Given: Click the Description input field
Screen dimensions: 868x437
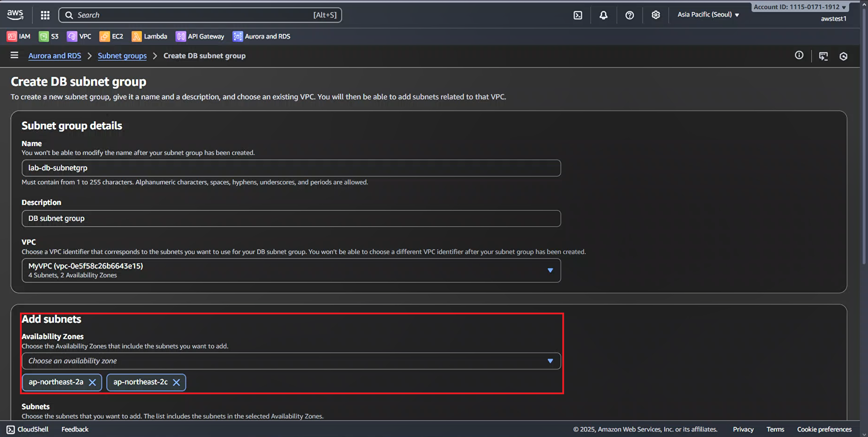Looking at the screenshot, I should pos(291,219).
